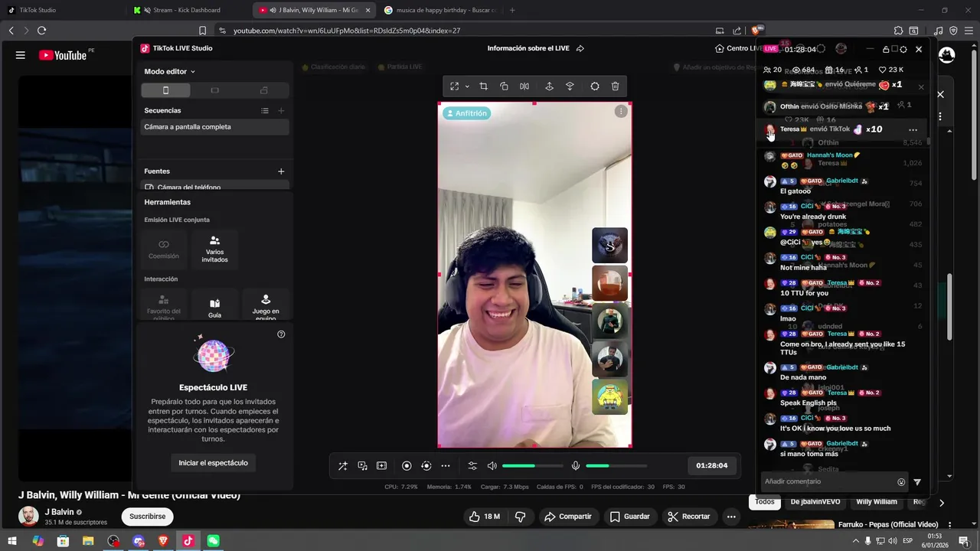The image size is (980, 551).
Task: Click the add-scene clip icon in bottom bar
Action: point(381,465)
